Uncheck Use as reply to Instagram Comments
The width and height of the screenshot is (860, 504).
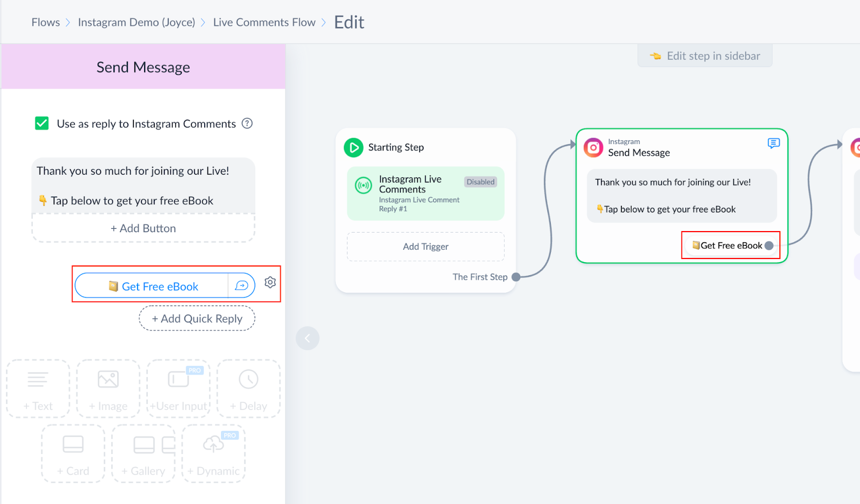pyautogui.click(x=41, y=123)
